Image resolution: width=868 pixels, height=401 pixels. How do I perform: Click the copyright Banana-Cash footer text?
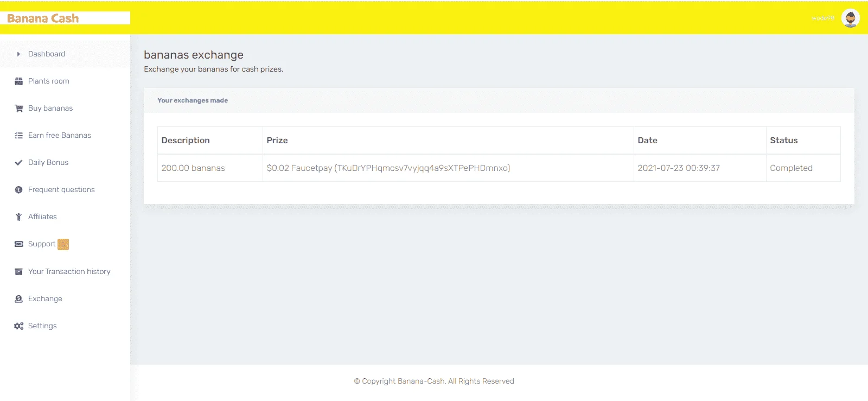(x=434, y=381)
